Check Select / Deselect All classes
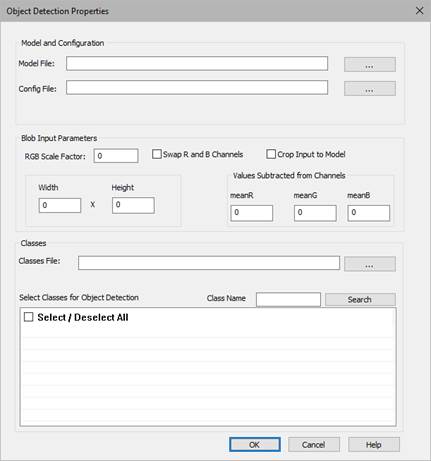This screenshot has height=461, width=431. click(x=29, y=317)
